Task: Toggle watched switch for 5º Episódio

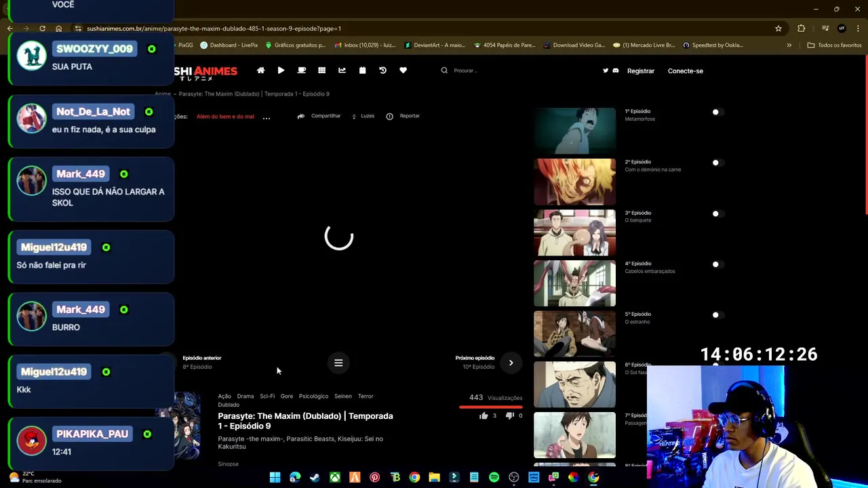Action: click(717, 315)
